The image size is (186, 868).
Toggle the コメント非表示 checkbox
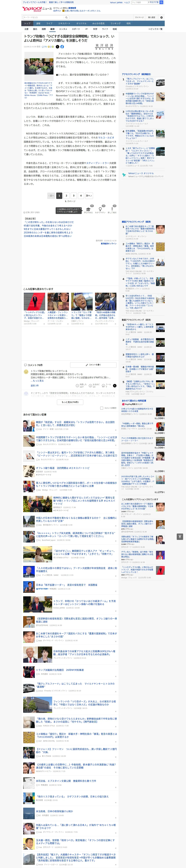(102, 408)
